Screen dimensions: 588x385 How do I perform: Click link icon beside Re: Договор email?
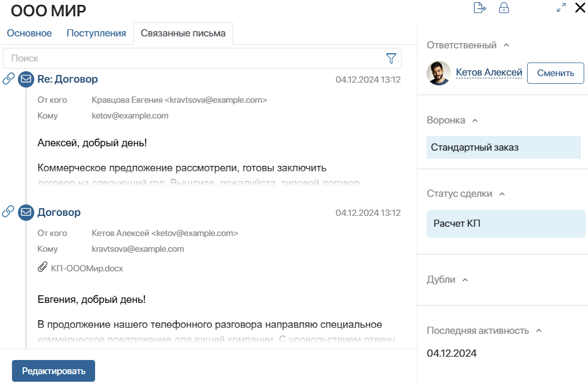8,79
